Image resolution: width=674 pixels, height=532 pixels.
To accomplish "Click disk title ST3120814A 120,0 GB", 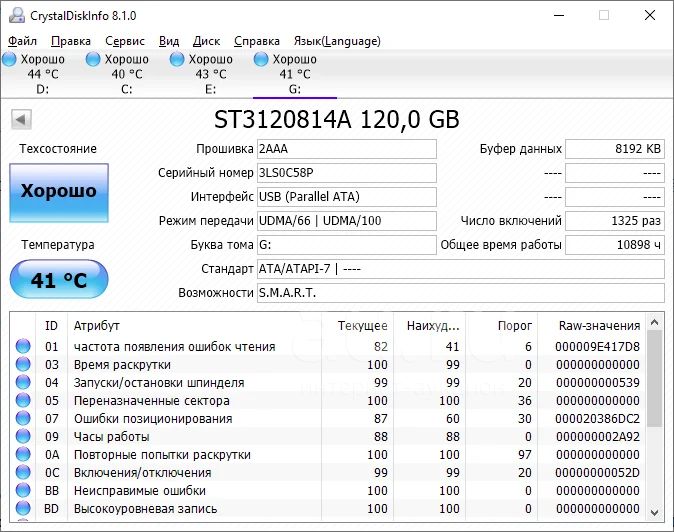I will coord(337,119).
